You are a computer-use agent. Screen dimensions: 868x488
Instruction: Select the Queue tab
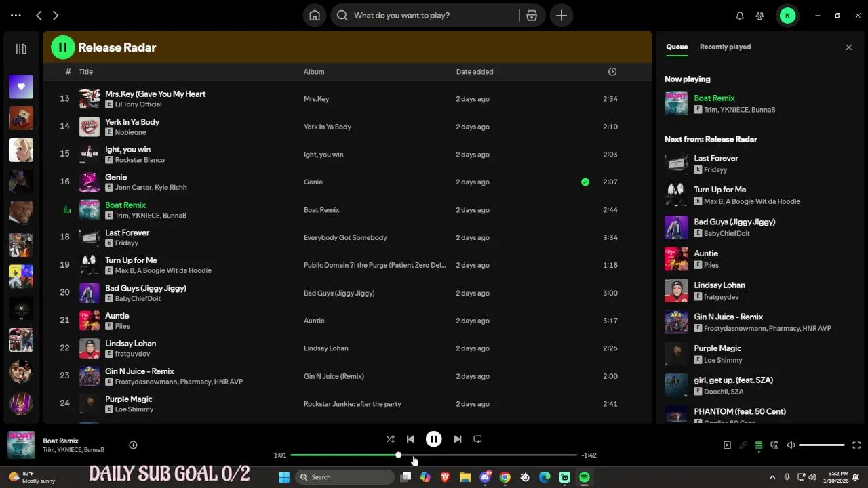(677, 47)
